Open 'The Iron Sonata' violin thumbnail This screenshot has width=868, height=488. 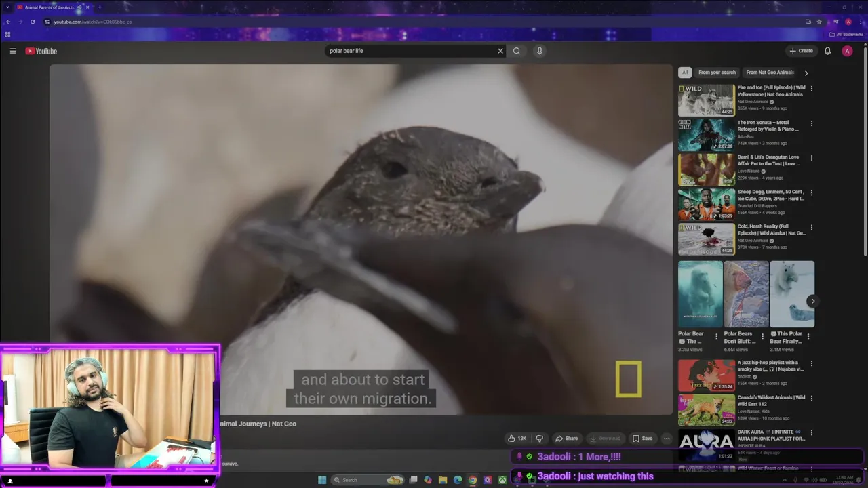point(706,135)
